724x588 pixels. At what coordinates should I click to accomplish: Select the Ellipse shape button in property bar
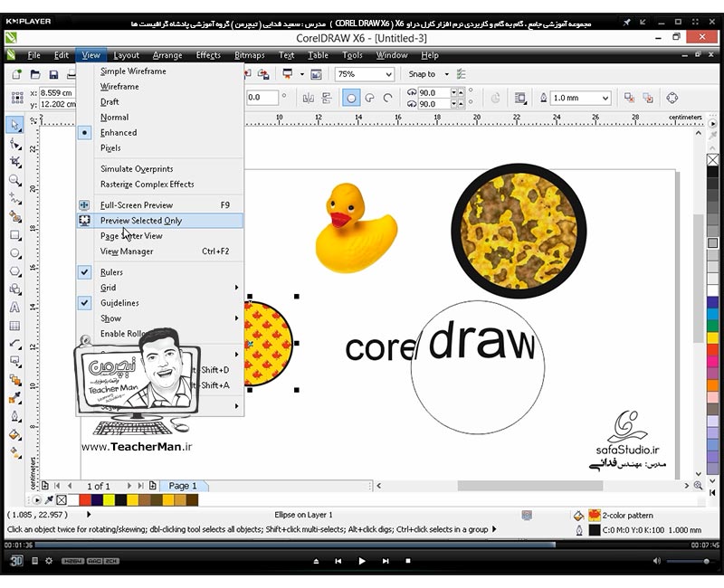tap(351, 98)
